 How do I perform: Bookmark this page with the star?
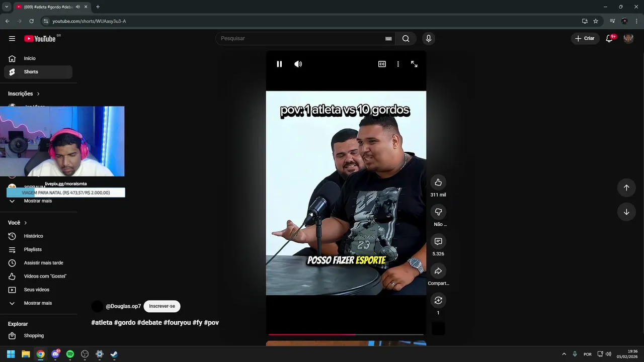[x=596, y=21]
